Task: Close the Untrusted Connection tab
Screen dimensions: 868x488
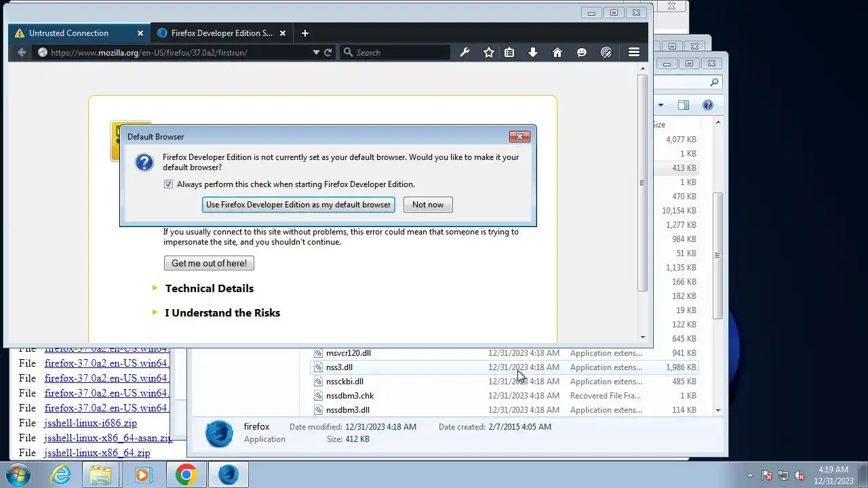Action: point(140,33)
